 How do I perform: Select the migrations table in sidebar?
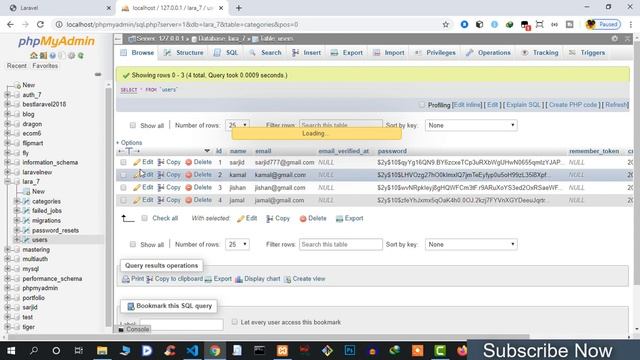(46, 220)
